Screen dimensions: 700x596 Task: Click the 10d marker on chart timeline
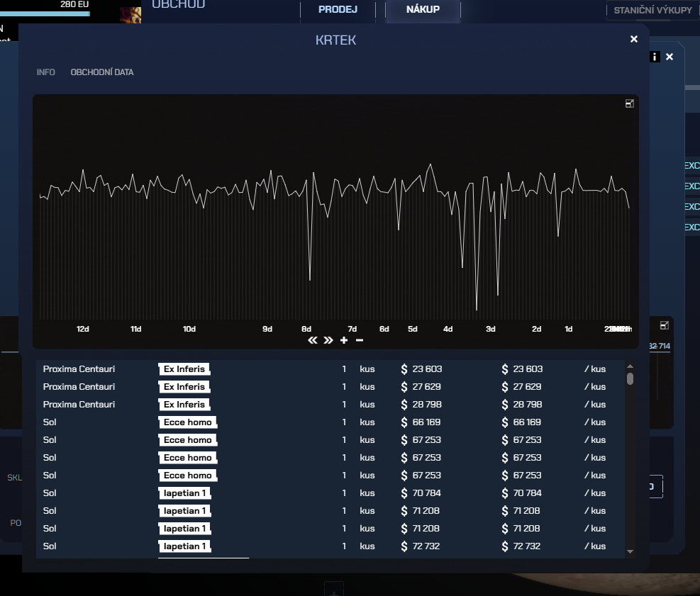[189, 329]
